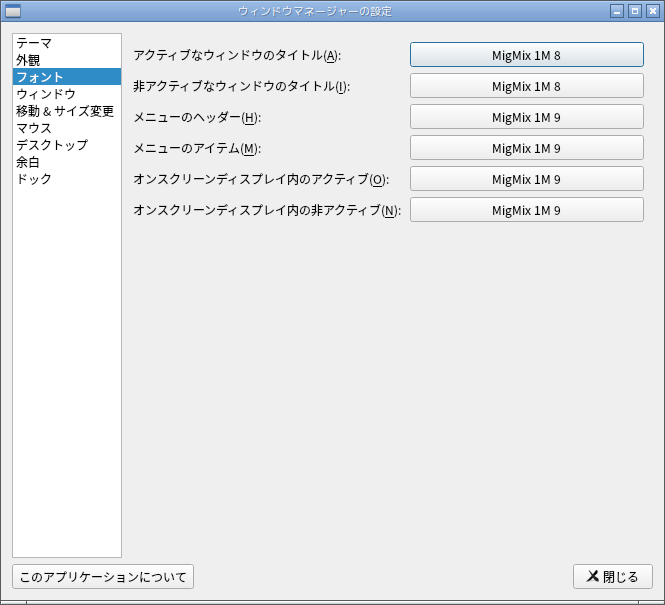The height and width of the screenshot is (605, 665).
Task: Click the window menu icon in title bar
Action: (x=12, y=11)
